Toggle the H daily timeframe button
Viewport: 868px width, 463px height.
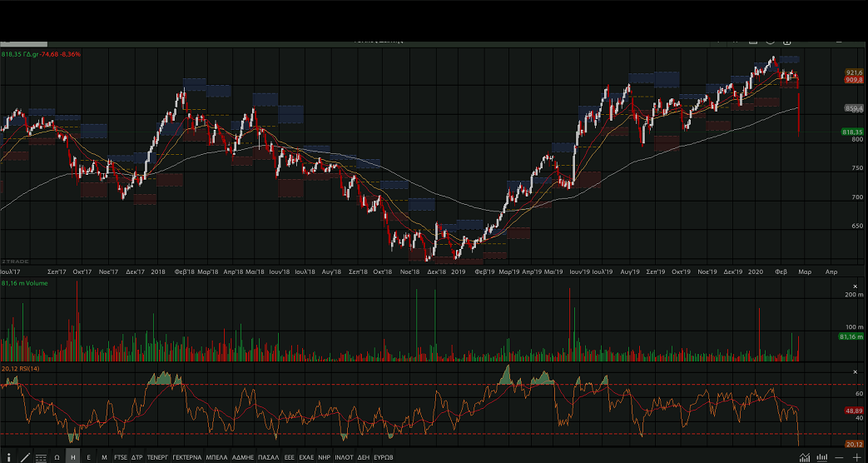pos(73,457)
